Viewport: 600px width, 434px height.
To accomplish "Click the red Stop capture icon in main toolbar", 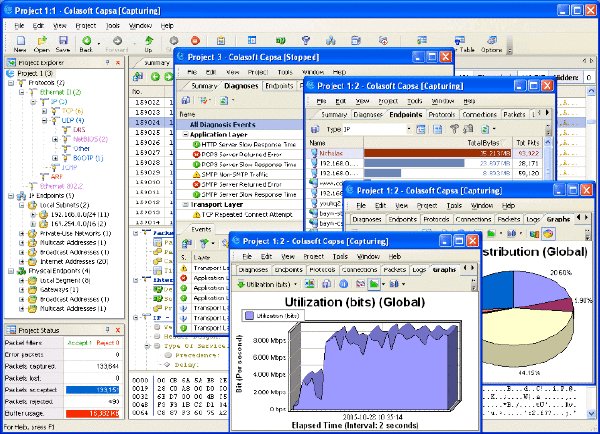I will (x=195, y=41).
